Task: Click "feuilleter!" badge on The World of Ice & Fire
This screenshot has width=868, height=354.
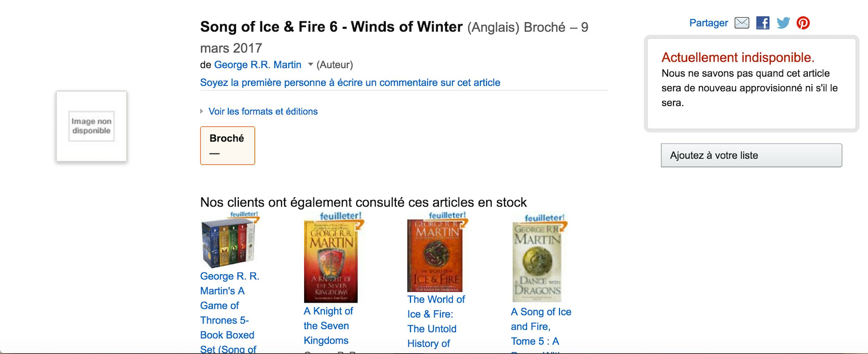Action: pyautogui.click(x=447, y=215)
